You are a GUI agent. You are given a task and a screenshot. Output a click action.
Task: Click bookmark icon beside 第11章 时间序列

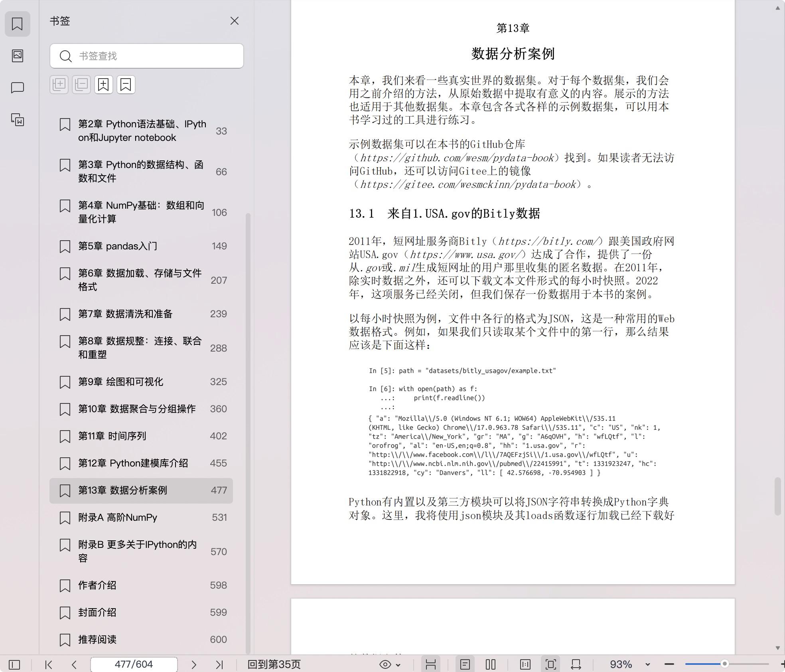(x=65, y=436)
